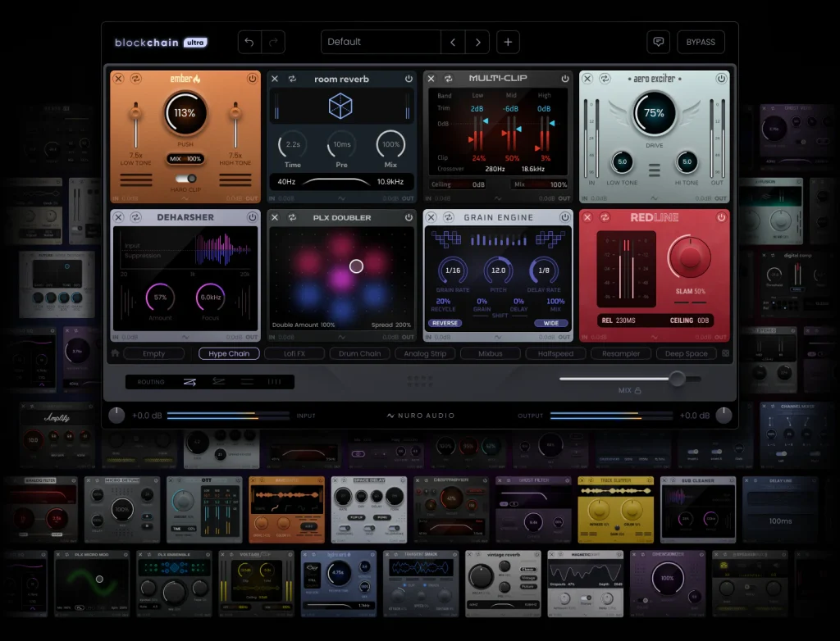The width and height of the screenshot is (840, 641).
Task: Open the feedback chat icon near Bypass
Action: tap(658, 42)
